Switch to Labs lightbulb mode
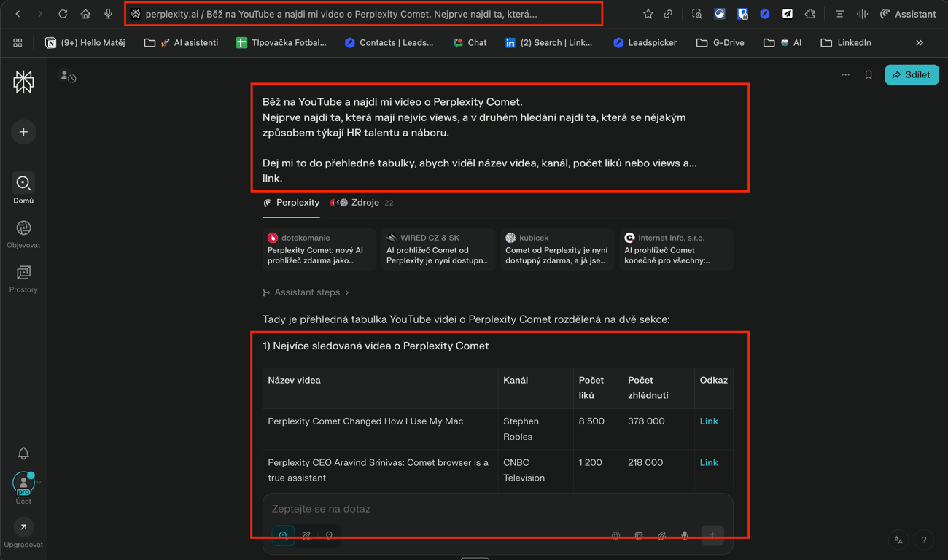 (330, 535)
